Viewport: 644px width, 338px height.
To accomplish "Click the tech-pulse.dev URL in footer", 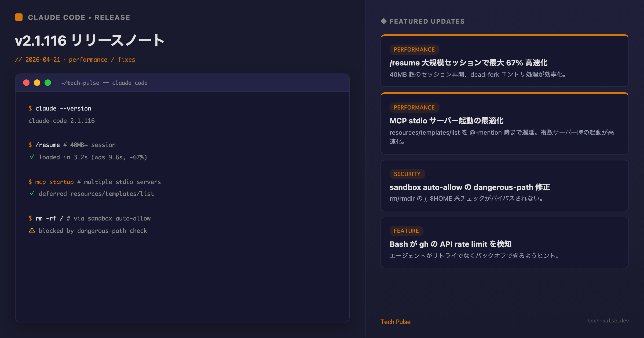I will [608, 321].
